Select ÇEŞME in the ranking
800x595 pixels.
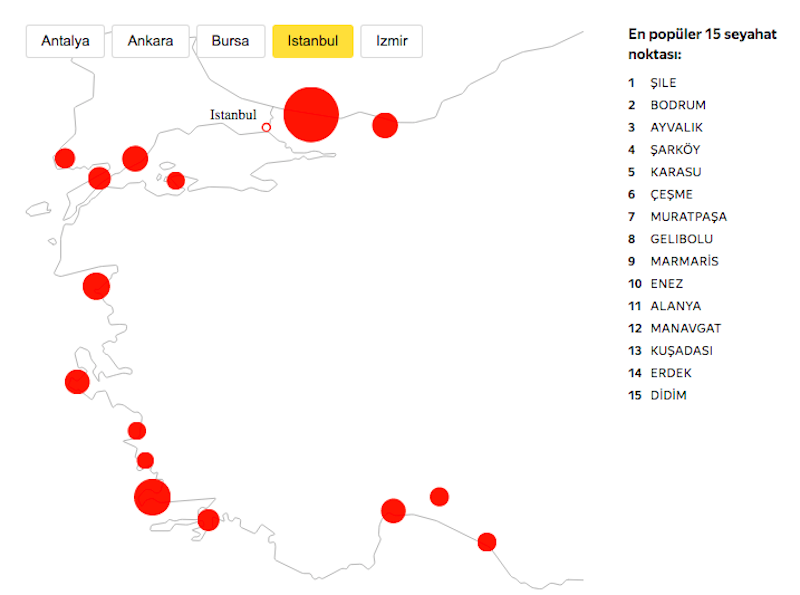(671, 194)
